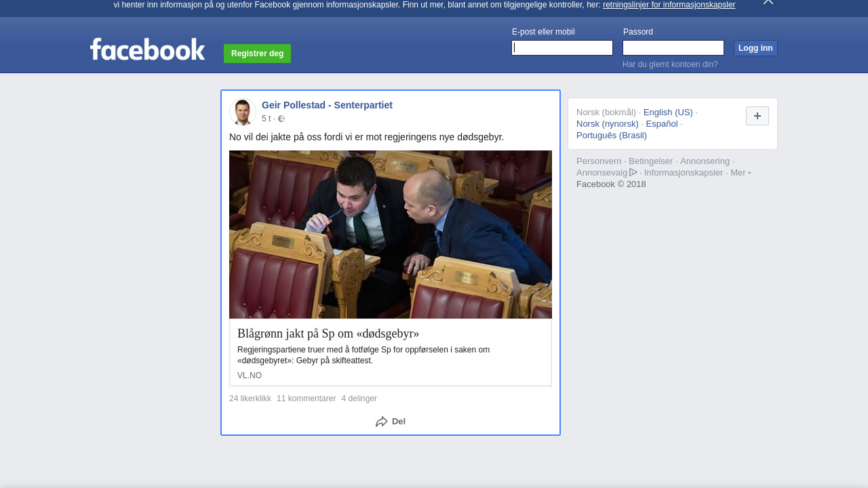This screenshot has width=868, height=488.
Task: View the 24 likerklikk count
Action: click(250, 399)
